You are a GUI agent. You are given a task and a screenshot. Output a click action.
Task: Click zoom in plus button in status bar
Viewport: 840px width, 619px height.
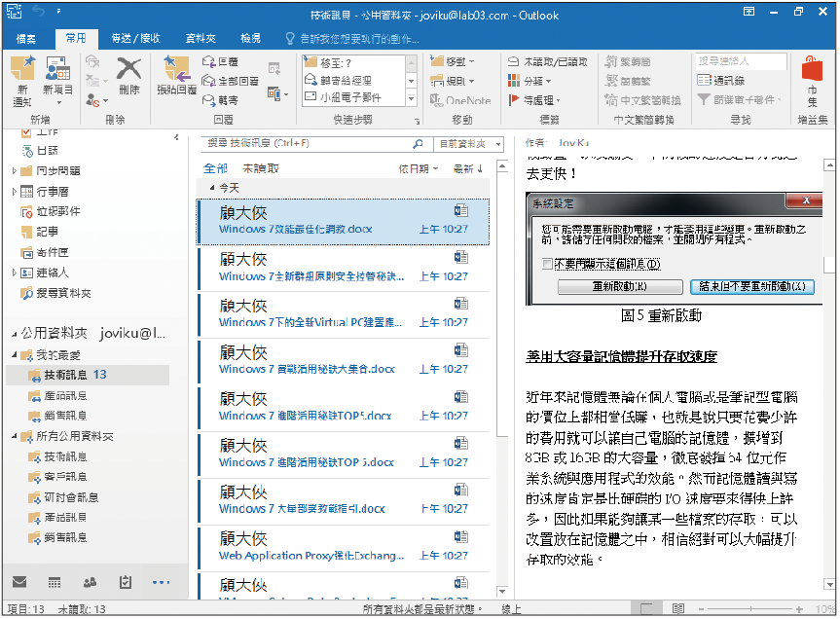[799, 609]
